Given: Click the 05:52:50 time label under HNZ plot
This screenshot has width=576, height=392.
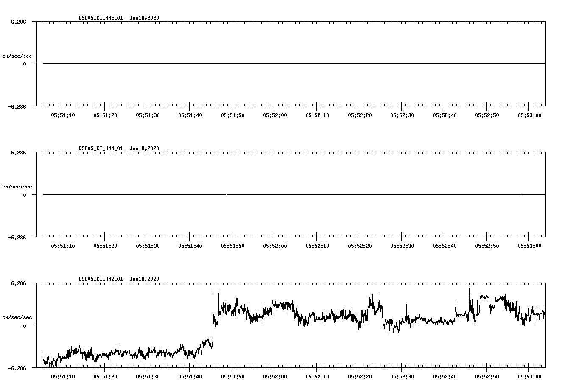Looking at the screenshot, I should 487,377.
